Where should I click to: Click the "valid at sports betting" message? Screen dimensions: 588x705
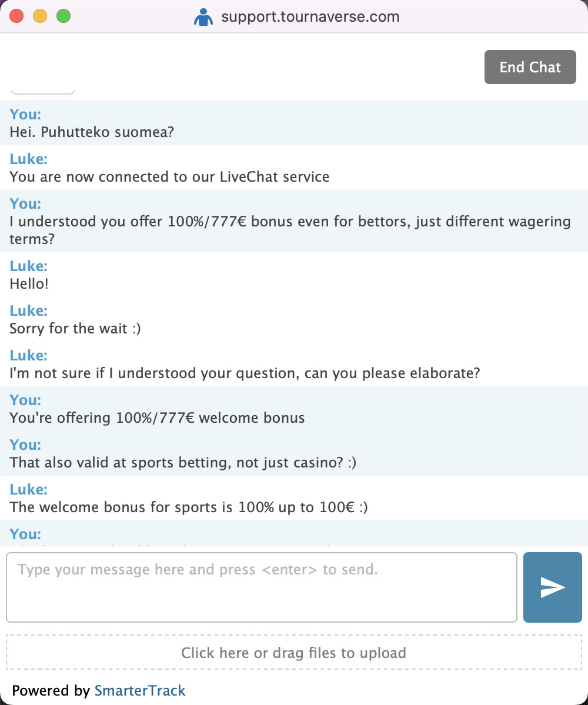183,463
